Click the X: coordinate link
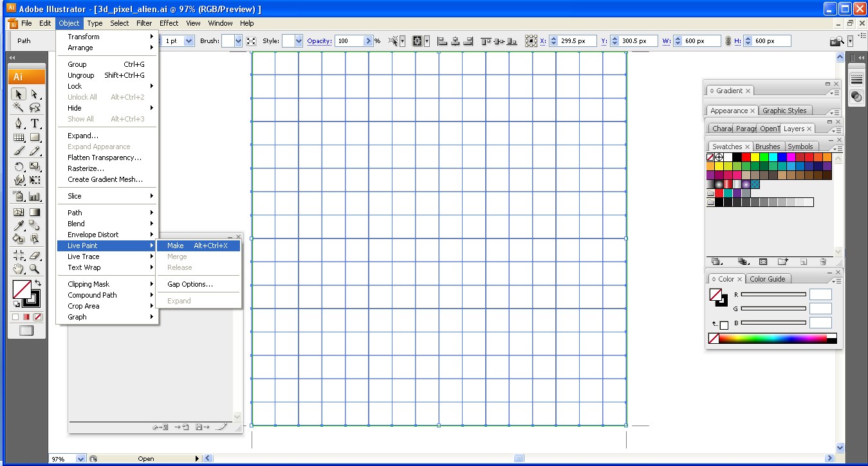 click(543, 41)
